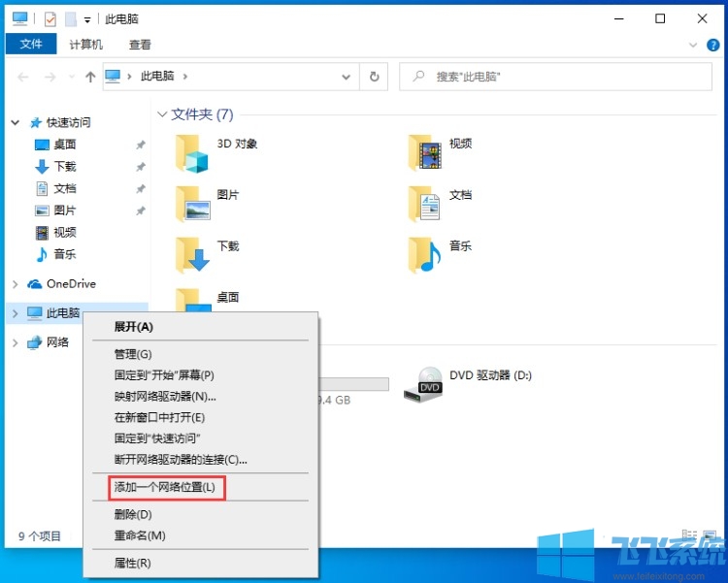The height and width of the screenshot is (583, 728).
Task: Expand the OneDrive tree node
Action: pos(15,284)
